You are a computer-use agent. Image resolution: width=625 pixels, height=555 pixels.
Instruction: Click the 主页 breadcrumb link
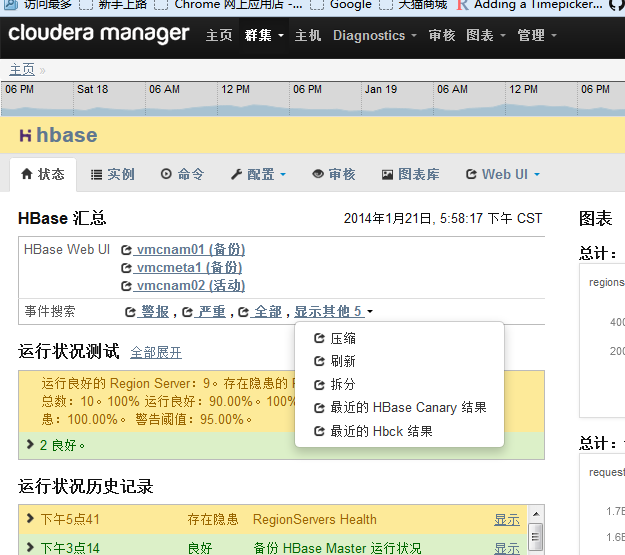click(22, 70)
